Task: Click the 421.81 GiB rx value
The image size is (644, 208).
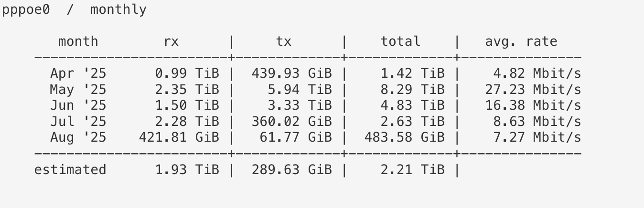Action: tap(179, 138)
